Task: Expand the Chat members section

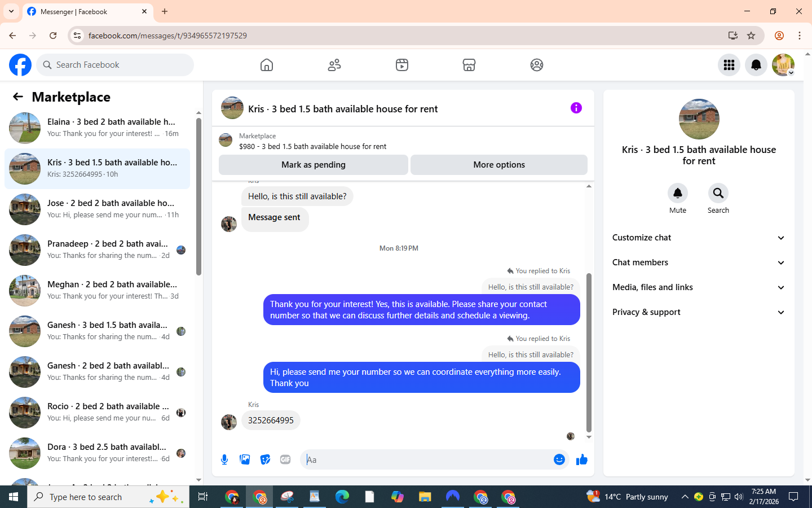Action: point(699,262)
